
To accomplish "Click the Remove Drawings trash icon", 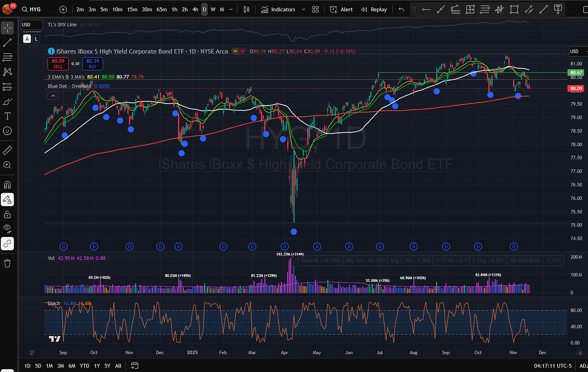I will (7, 262).
